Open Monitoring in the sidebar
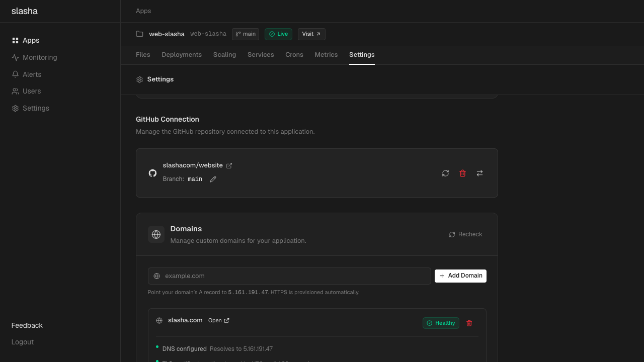644x362 pixels. [x=35, y=57]
